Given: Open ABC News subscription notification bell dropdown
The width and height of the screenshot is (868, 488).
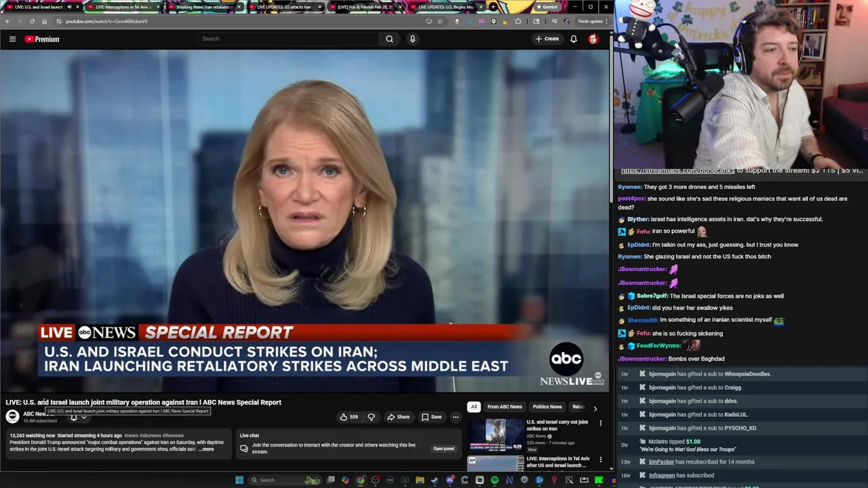Looking at the screenshot, I should 78,417.
